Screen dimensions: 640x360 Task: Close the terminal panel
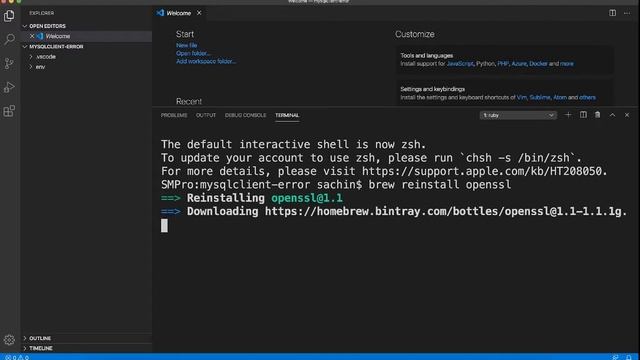tap(627, 115)
